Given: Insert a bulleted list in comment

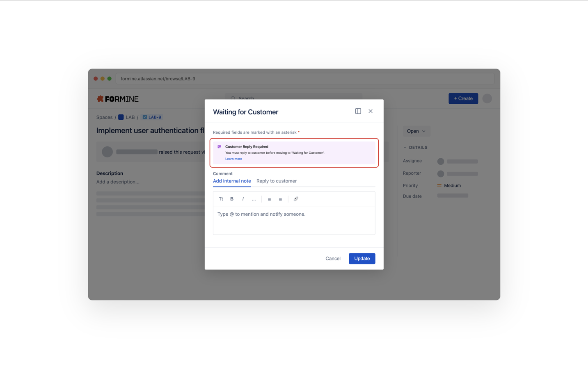Looking at the screenshot, I should [x=269, y=199].
